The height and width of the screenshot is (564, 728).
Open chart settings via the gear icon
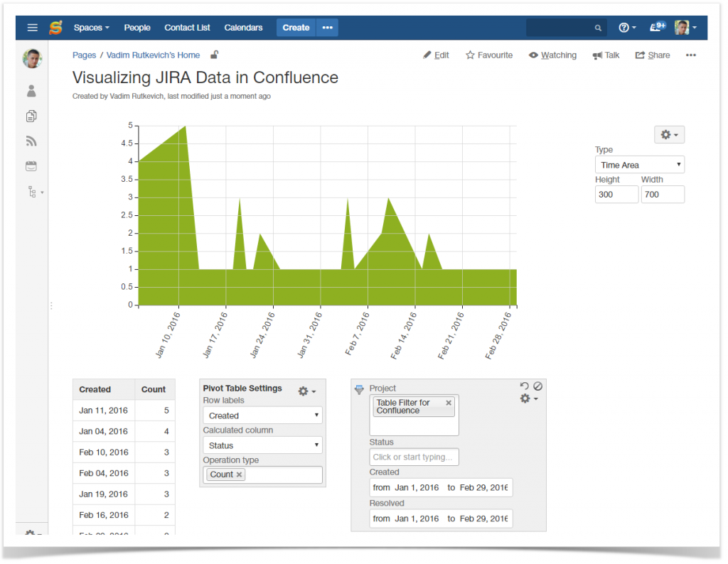[667, 134]
